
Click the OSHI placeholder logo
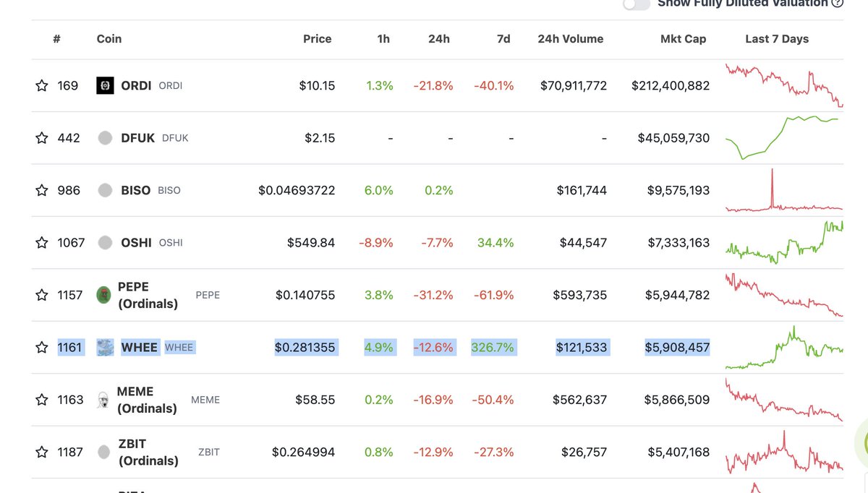105,242
